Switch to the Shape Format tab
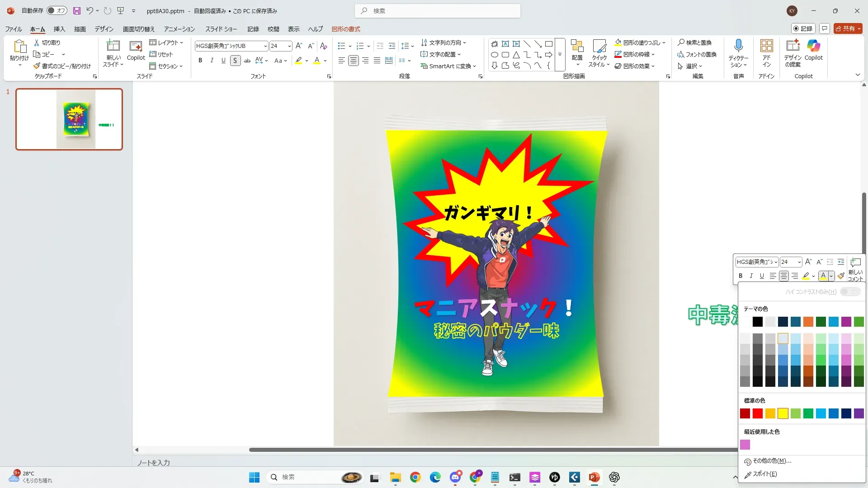 pos(346,29)
